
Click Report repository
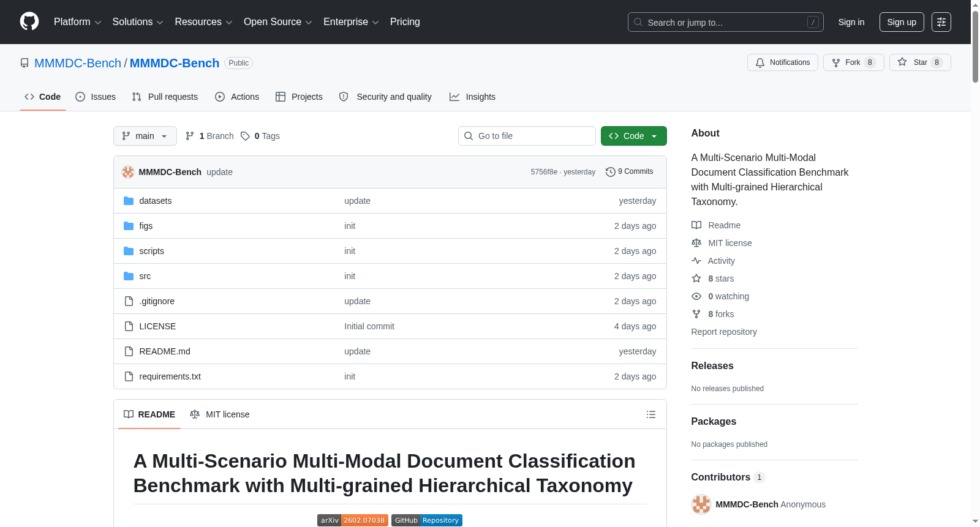(724, 332)
